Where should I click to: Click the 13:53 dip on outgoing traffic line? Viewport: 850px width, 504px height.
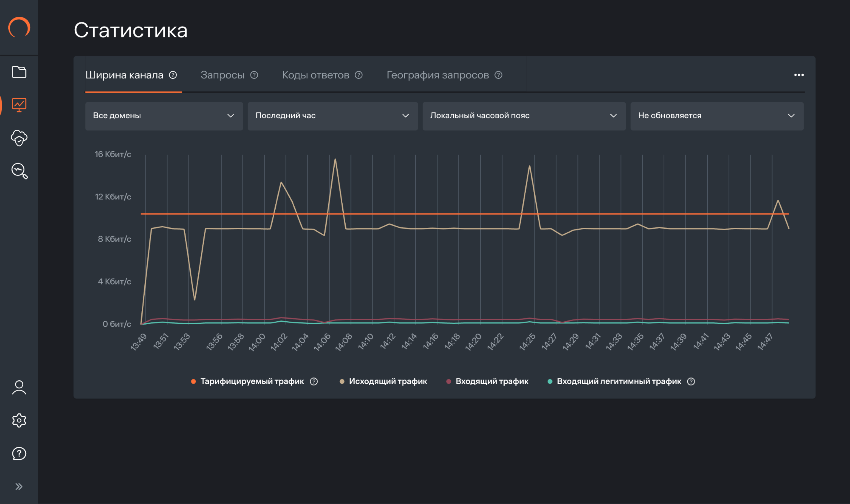tap(194, 300)
